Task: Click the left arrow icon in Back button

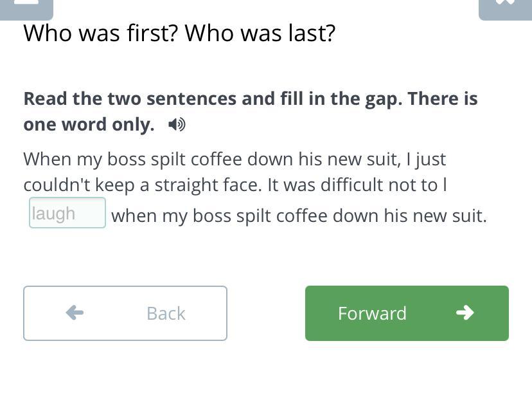Action: point(75,313)
